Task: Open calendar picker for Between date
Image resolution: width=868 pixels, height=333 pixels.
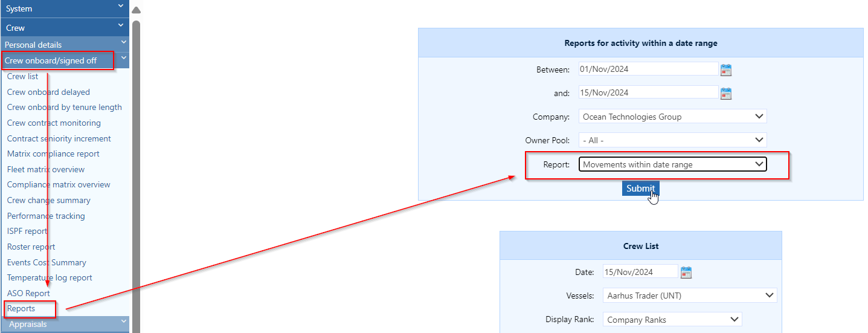Action: [x=726, y=70]
